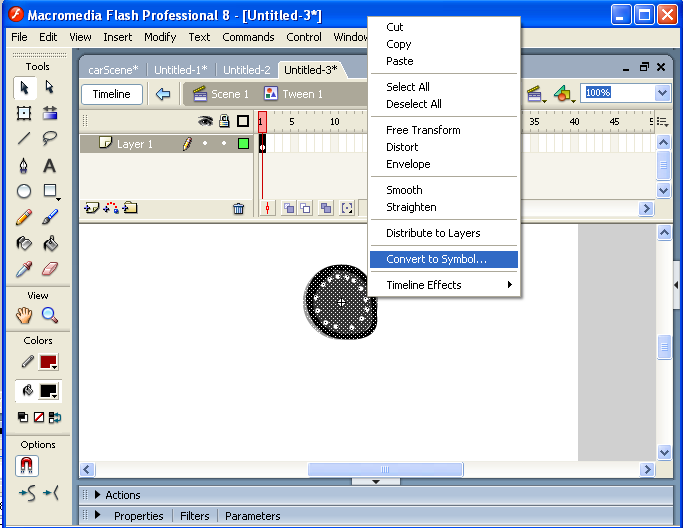The width and height of the screenshot is (683, 528).
Task: Toggle lock all layers padlock icon
Action: [x=224, y=121]
